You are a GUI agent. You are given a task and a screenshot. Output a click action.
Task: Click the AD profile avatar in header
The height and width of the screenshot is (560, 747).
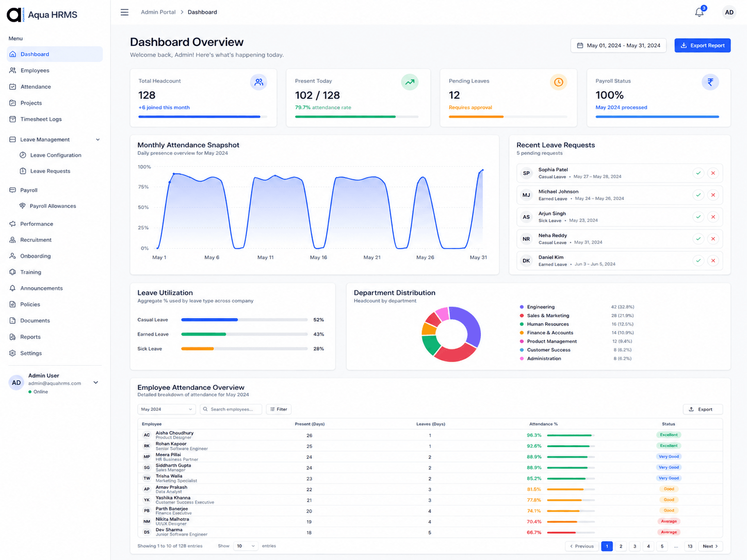point(729,12)
